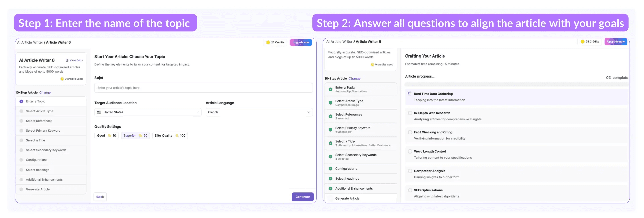Select the active Enter a Topic step radio
Screen dimensions: 644x218
(21, 101)
